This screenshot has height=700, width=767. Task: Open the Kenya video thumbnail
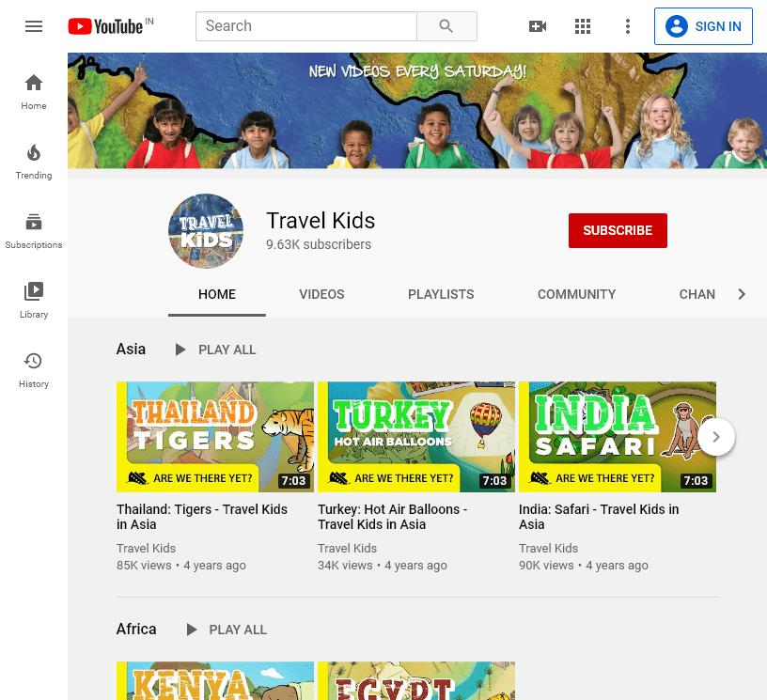(x=215, y=681)
